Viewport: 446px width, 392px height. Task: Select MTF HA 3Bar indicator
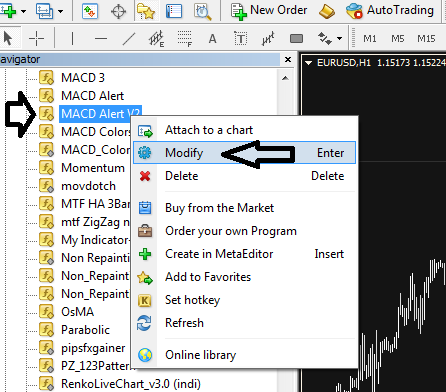coord(95,204)
